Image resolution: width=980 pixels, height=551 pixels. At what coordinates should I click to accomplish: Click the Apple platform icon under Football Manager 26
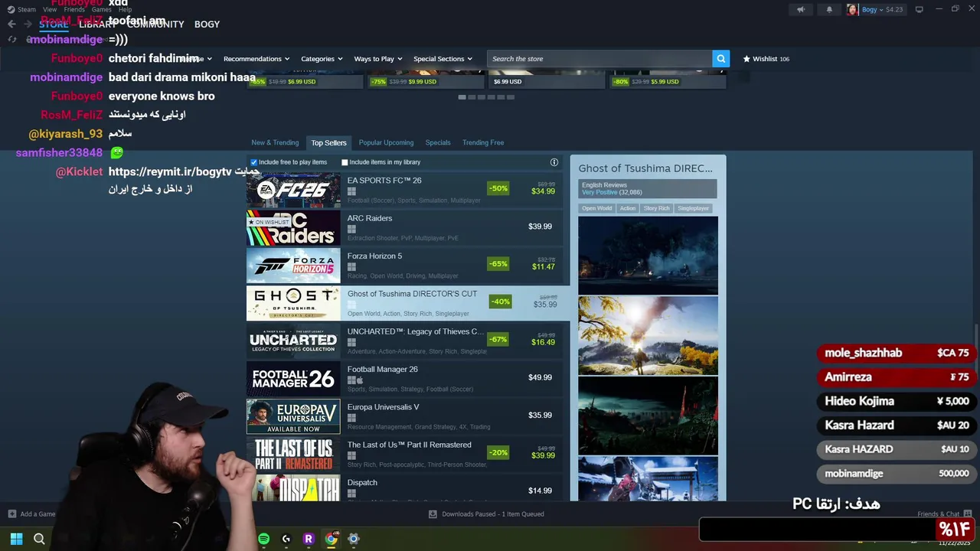pos(360,380)
